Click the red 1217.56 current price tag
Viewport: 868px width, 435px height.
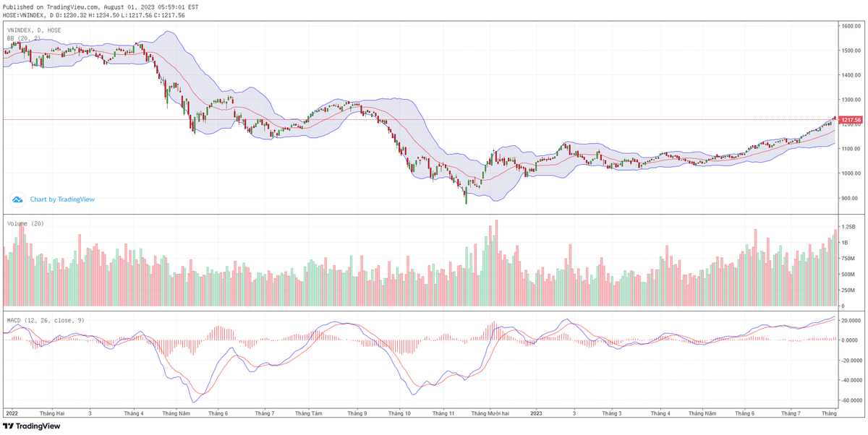(851, 119)
